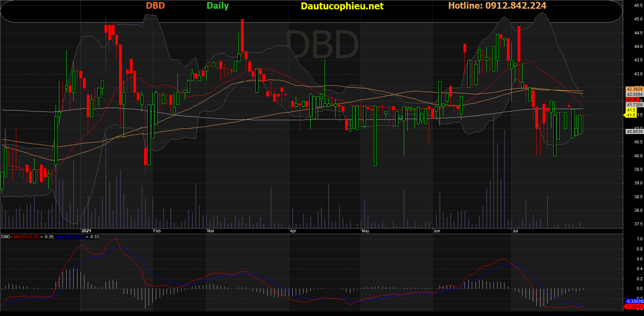Click the green Daily timeframe label
This screenshot has width=644, height=316.
(218, 6)
